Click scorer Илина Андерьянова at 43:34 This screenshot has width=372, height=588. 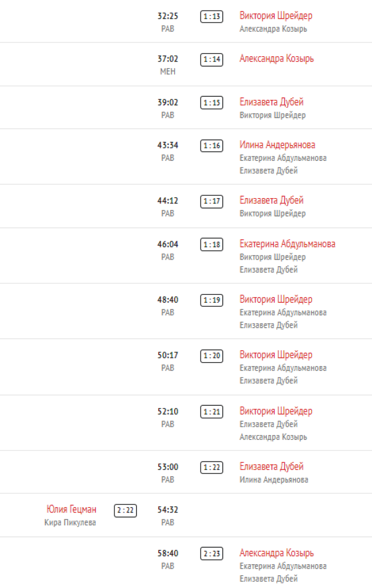coord(277,145)
